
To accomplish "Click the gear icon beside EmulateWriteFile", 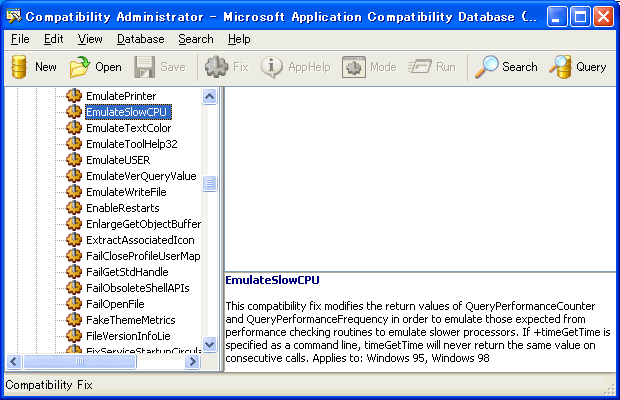I will coord(74,192).
